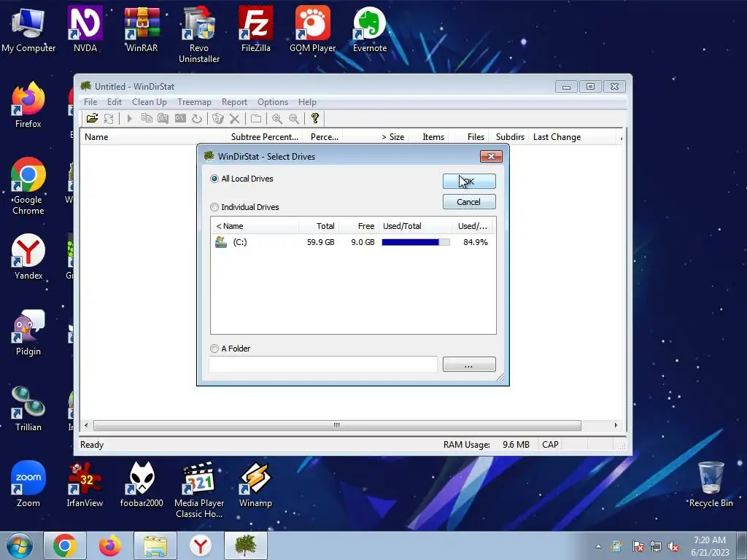Sort drive list by Name column
This screenshot has width=747, height=560.
click(x=255, y=226)
